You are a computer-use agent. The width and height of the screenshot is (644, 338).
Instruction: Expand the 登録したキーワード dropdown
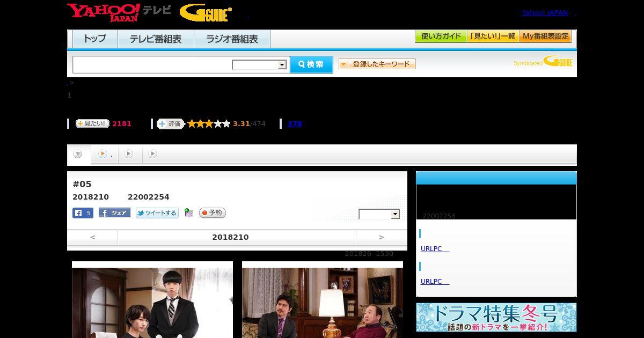pyautogui.click(x=377, y=64)
